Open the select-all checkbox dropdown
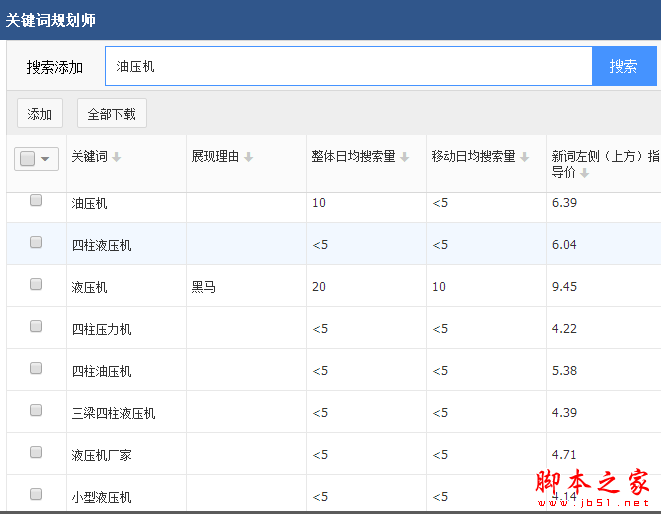 point(45,159)
